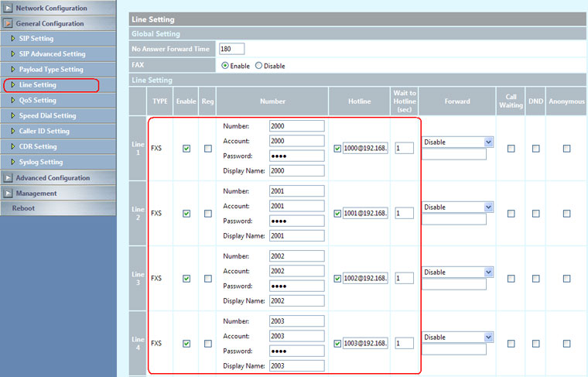
Task: Select the FAX Enable radio button
Action: click(x=225, y=66)
